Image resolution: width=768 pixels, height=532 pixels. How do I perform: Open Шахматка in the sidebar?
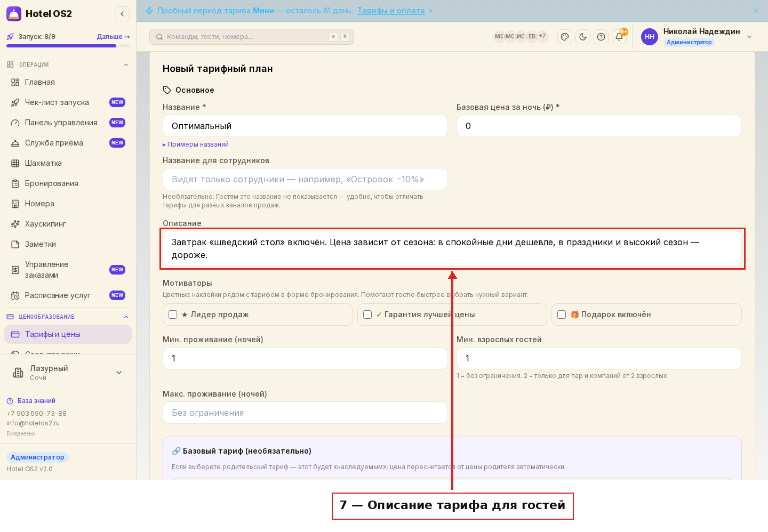click(x=68, y=163)
